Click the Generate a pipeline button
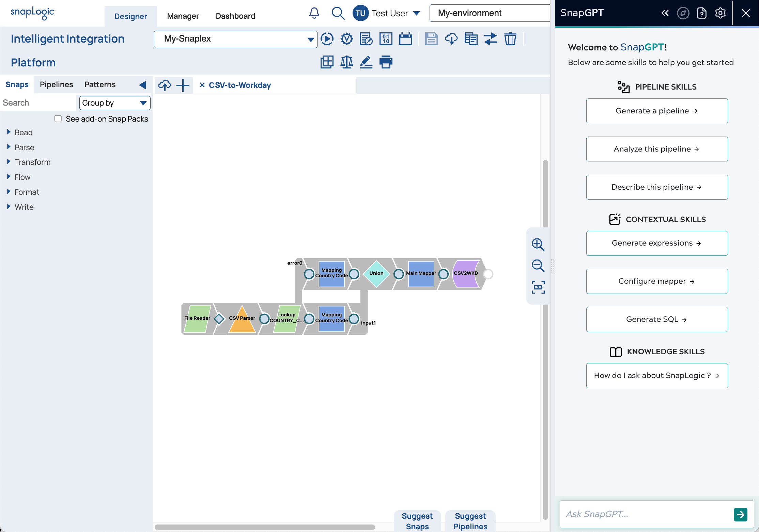759x532 pixels. [656, 111]
